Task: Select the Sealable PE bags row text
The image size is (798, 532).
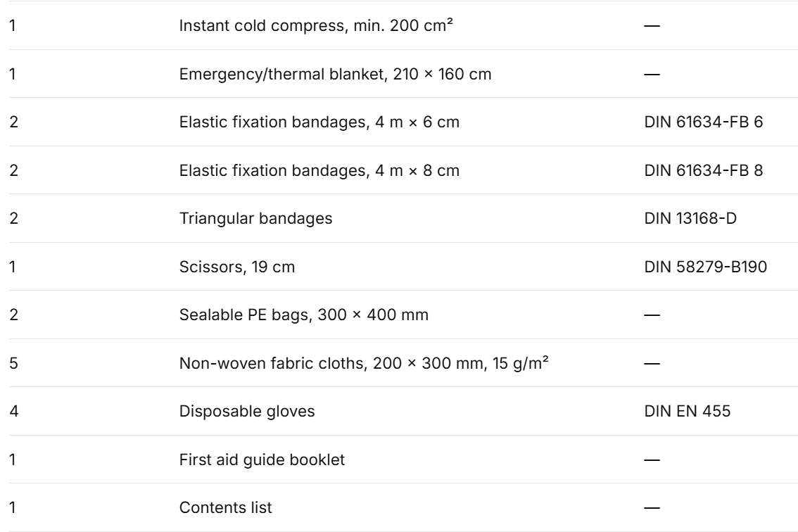Action: [304, 315]
